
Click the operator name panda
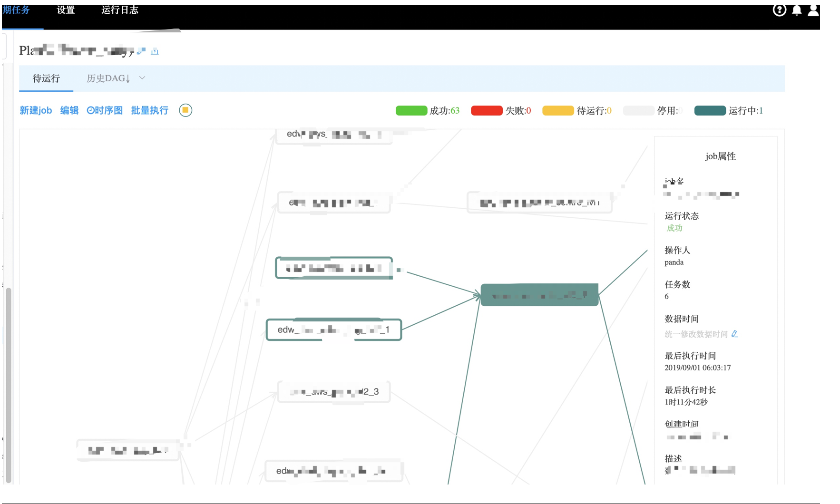(674, 262)
